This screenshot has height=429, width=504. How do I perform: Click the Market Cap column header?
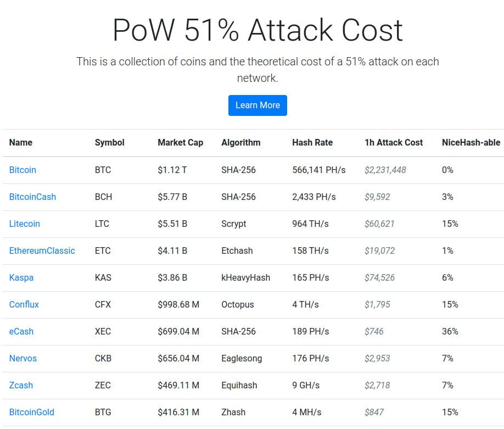[180, 143]
